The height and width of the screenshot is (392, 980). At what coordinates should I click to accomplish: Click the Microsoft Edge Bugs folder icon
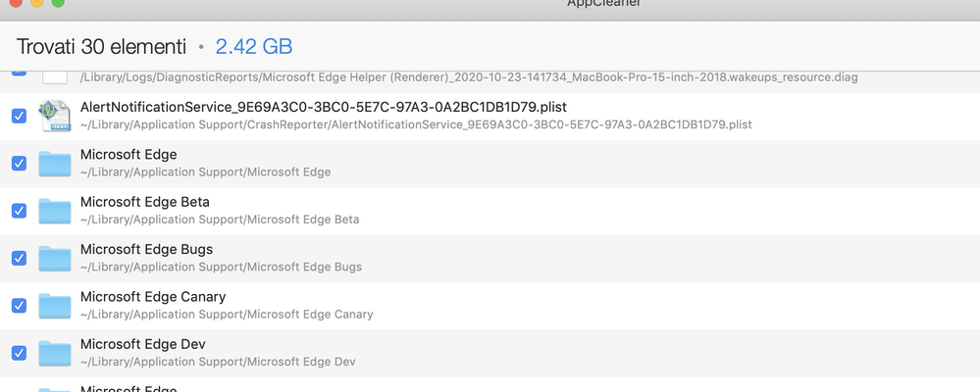pos(55,259)
